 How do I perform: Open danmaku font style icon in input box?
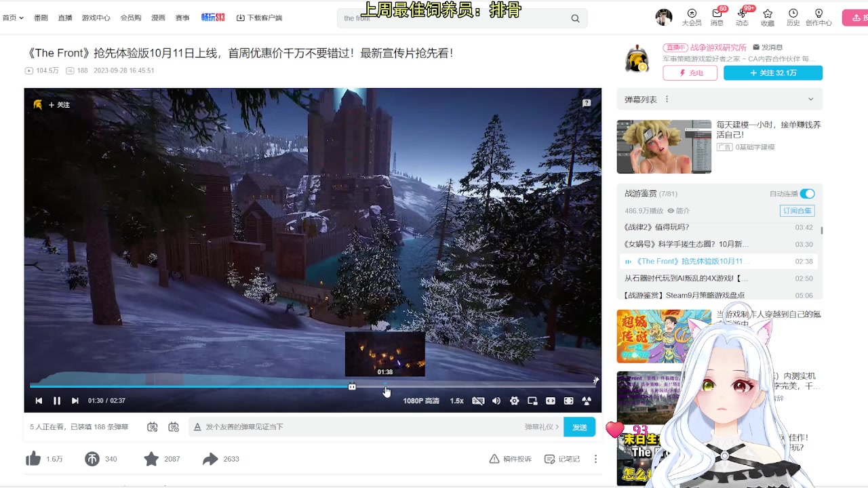pos(197,427)
